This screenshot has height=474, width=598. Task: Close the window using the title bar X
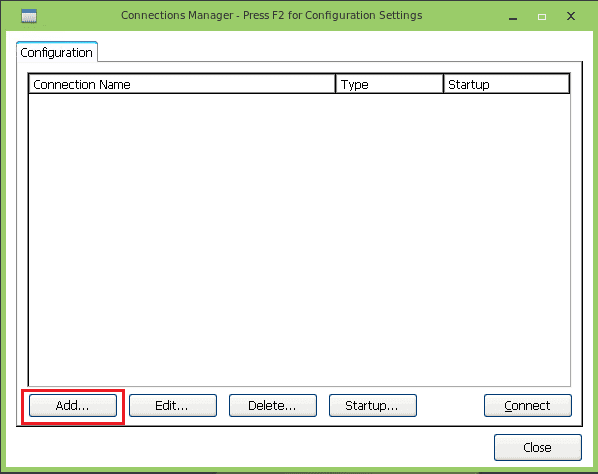[571, 16]
